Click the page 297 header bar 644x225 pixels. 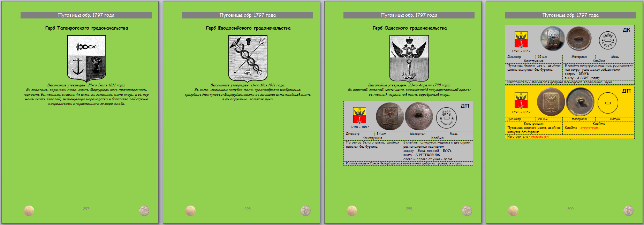[86, 15]
